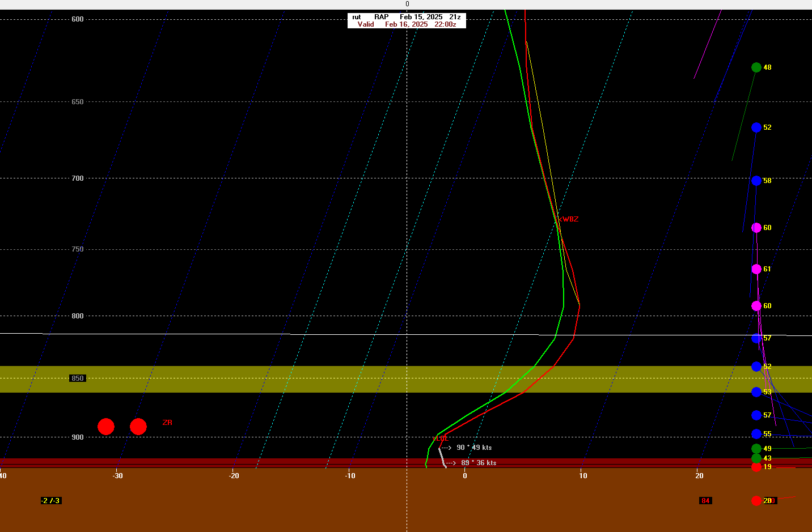
Task: Click the highlighted 850 pressure label
Action: 78,378
